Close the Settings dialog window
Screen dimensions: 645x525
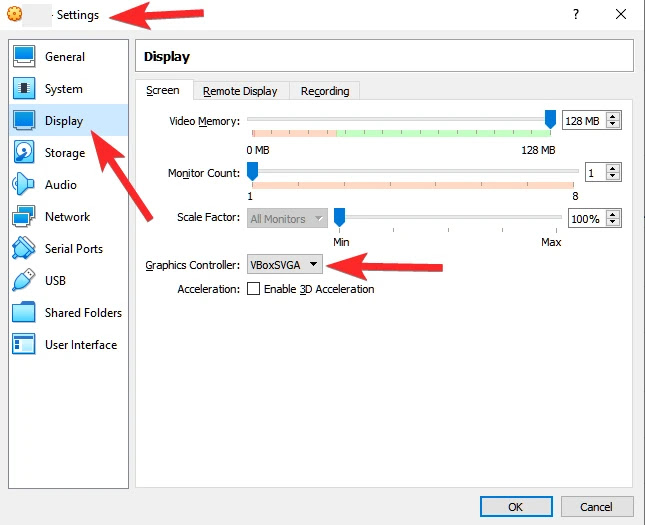pyautogui.click(x=621, y=14)
